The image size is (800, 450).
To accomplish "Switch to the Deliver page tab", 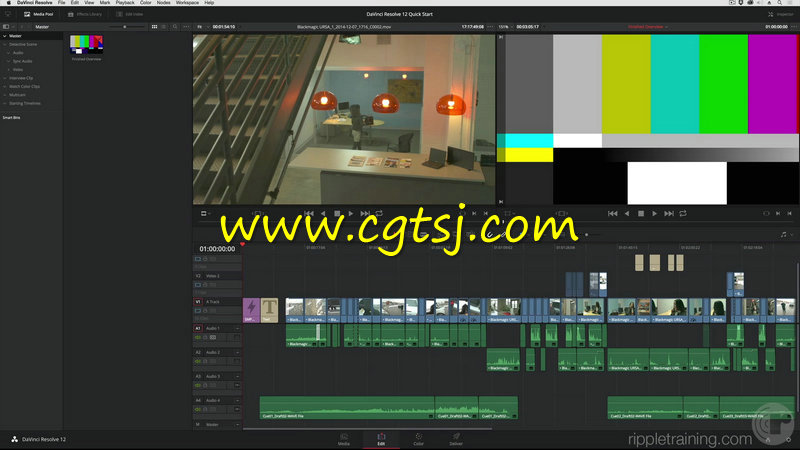I will pos(456,439).
